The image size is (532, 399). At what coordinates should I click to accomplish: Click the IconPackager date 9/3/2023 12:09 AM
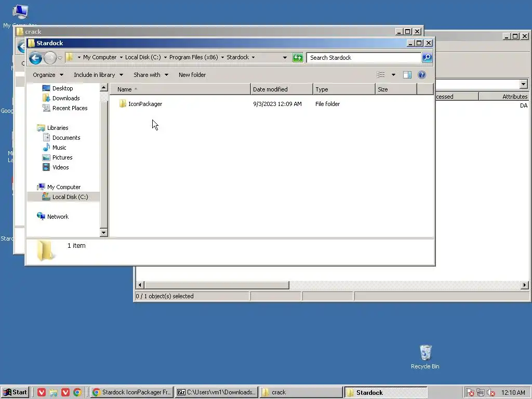(x=277, y=104)
